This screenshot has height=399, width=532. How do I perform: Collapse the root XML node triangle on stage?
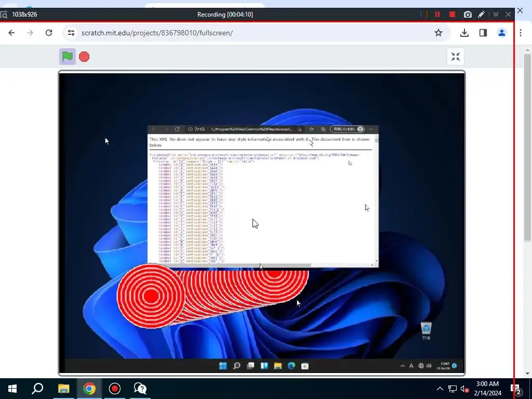tap(150, 155)
